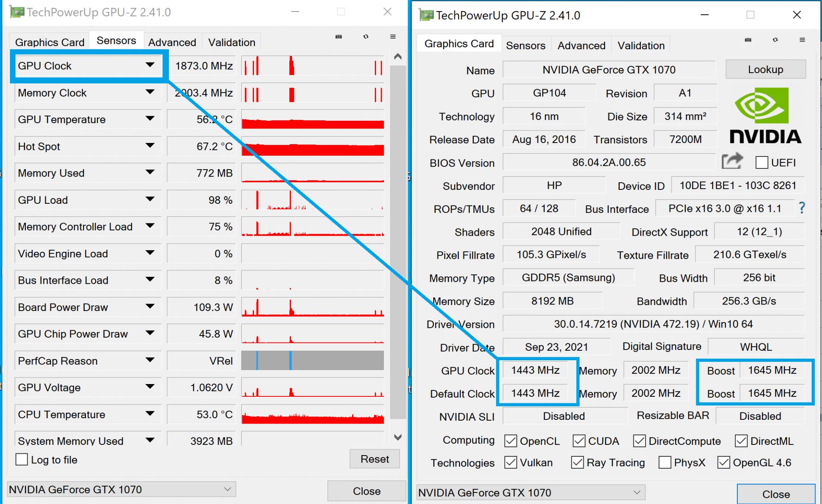
Task: Click the PerfCap Reason gray graph bar
Action: point(313,360)
